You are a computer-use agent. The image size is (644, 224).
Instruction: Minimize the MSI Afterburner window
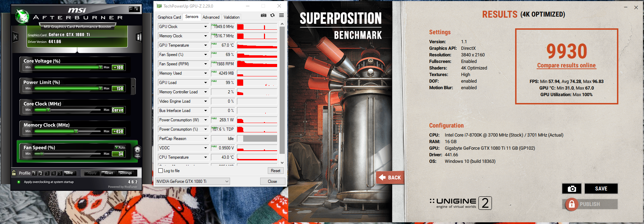(x=131, y=9)
